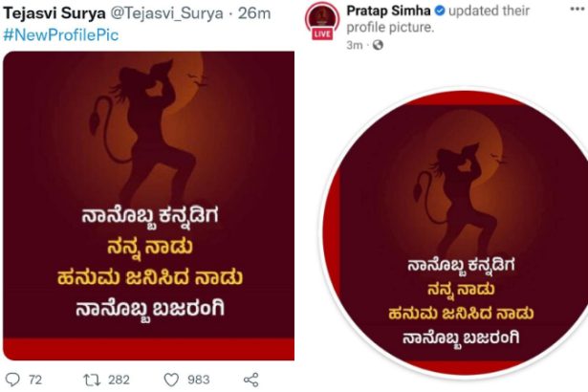Screen dimensions: 588x392
Task: Click the @Tejasvi_Surya handle
Action: pos(166,13)
